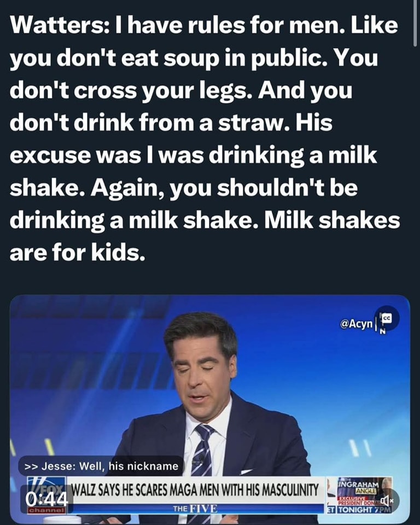Click the Exclusive President Donald promo banner
Image resolution: width=420 pixels, height=525 pixels.
(x=358, y=501)
